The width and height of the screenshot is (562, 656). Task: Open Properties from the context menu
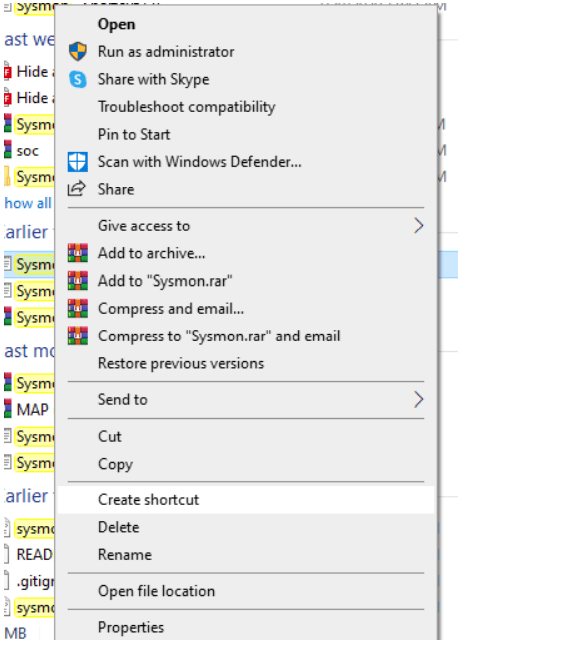246,628
